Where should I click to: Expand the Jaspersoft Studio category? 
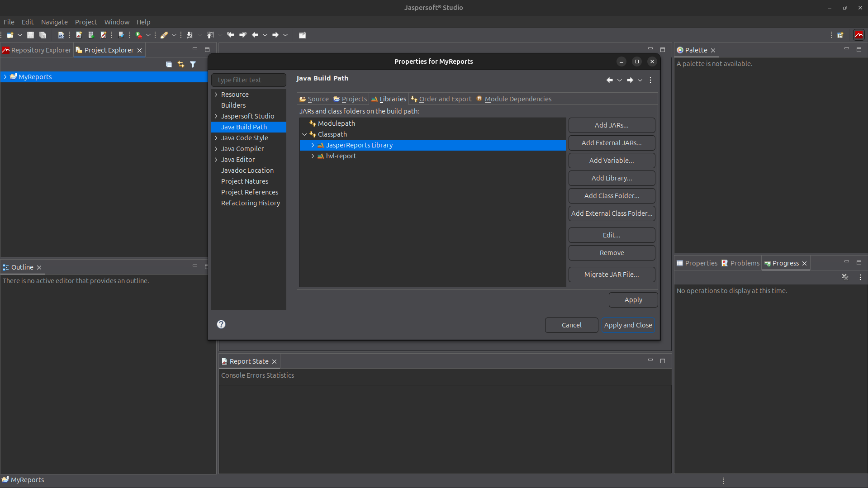216,116
